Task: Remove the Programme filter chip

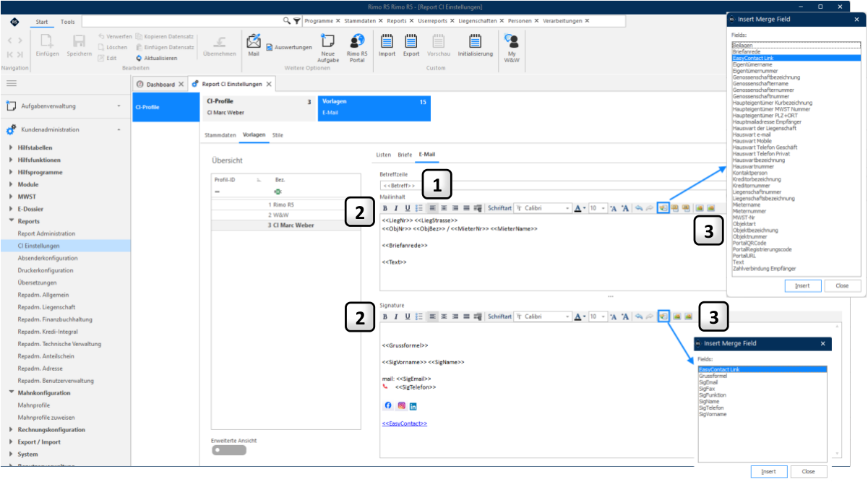Action: [338, 21]
